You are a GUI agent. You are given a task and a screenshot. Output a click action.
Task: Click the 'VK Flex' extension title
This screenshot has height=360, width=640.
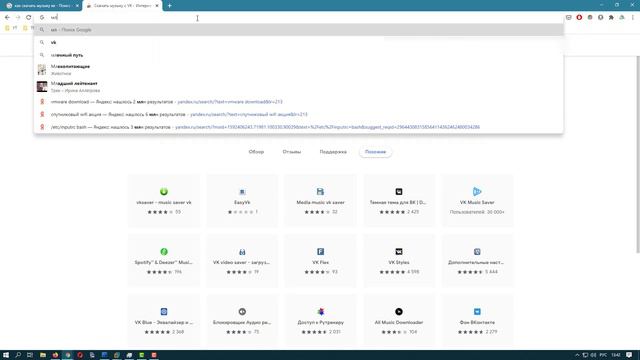point(320,262)
